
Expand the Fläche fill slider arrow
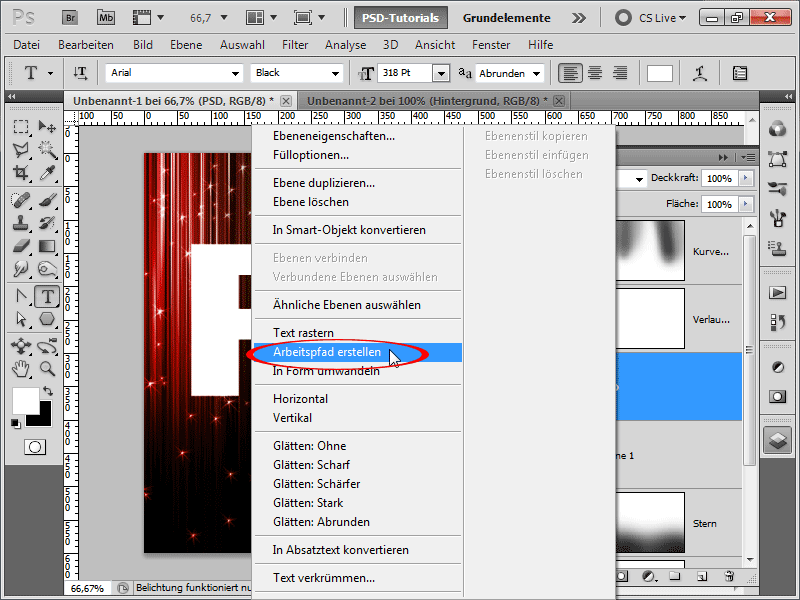tap(745, 204)
